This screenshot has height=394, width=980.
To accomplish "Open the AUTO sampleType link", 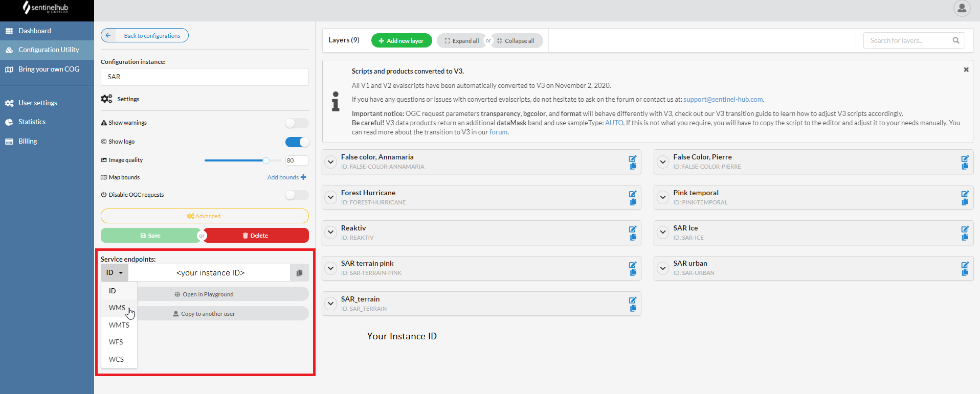I will click(614, 123).
